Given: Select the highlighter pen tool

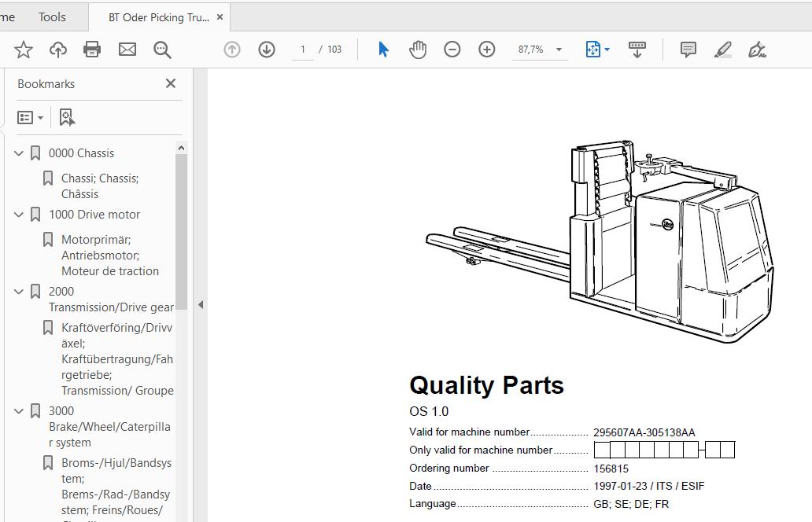Looking at the screenshot, I should coord(722,50).
